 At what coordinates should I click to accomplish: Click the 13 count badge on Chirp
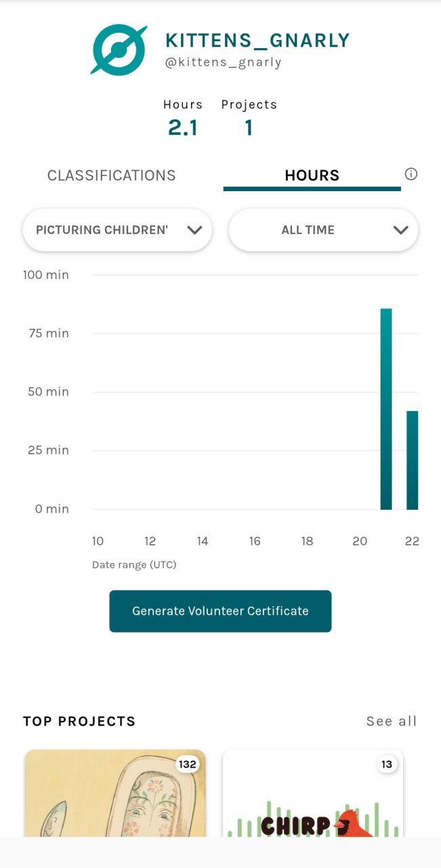click(386, 764)
